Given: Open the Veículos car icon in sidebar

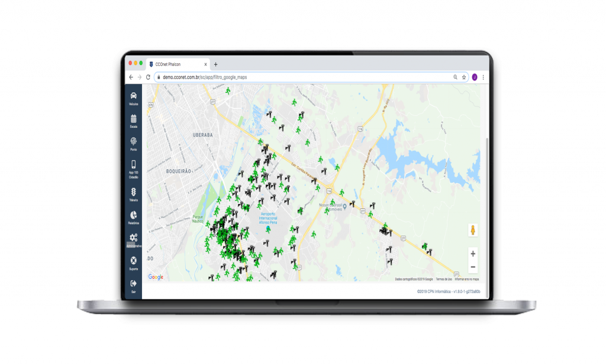Looking at the screenshot, I should pyautogui.click(x=134, y=96).
